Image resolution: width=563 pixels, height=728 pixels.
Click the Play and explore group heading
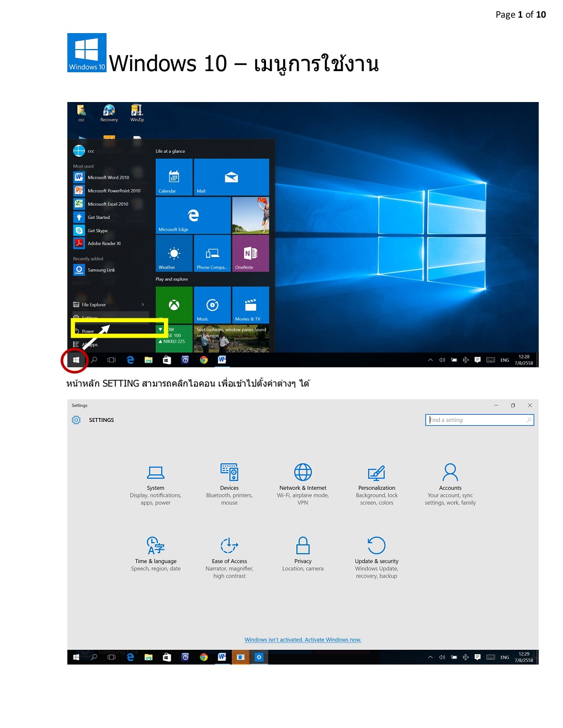coord(172,279)
